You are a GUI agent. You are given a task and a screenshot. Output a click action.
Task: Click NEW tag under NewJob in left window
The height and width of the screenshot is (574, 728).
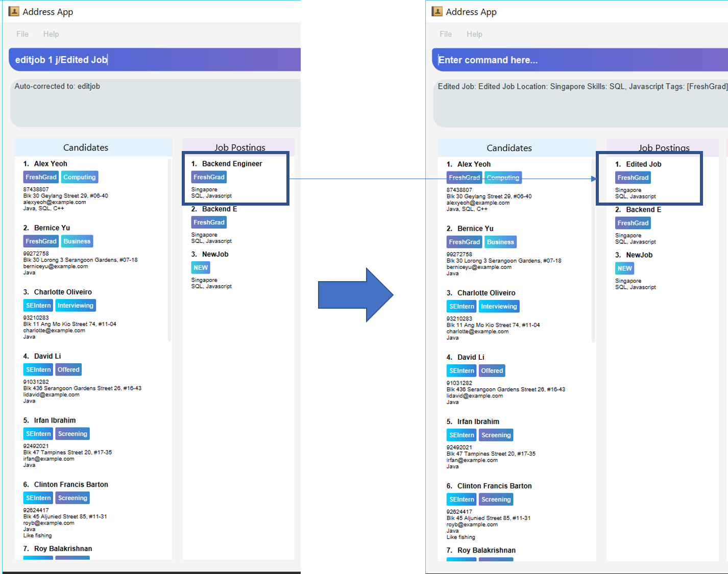(x=201, y=267)
